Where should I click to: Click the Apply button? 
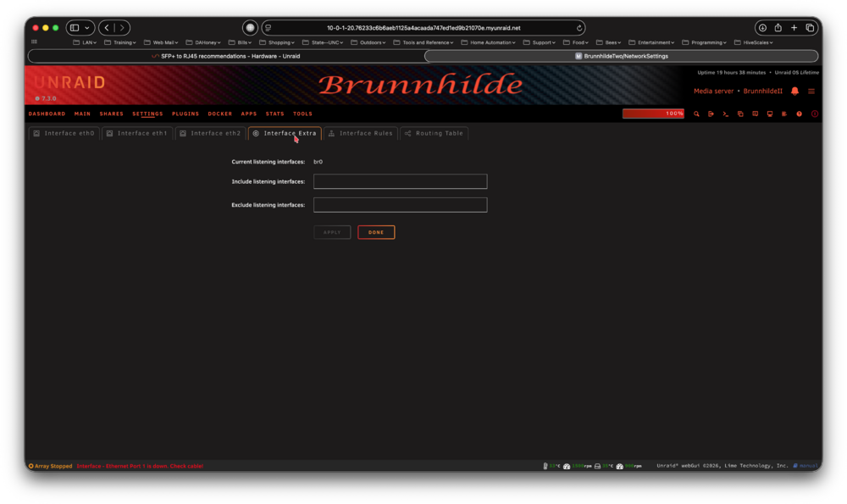pyautogui.click(x=332, y=232)
